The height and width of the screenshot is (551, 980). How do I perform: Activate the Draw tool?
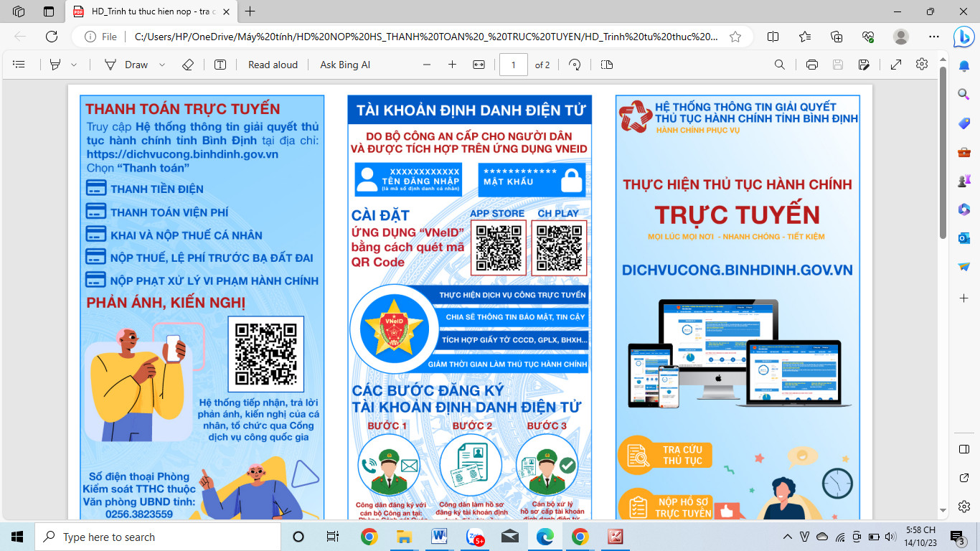click(x=126, y=65)
